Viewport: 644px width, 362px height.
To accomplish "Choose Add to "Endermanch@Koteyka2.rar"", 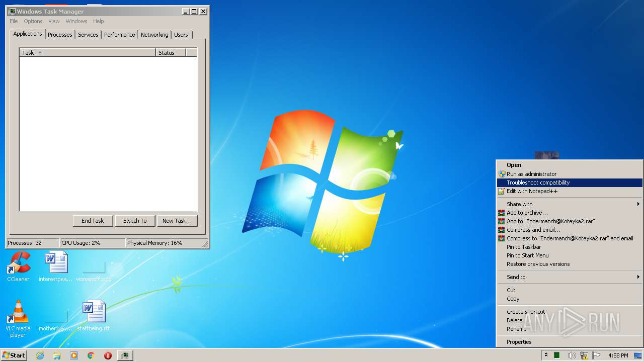I will pos(570,221).
